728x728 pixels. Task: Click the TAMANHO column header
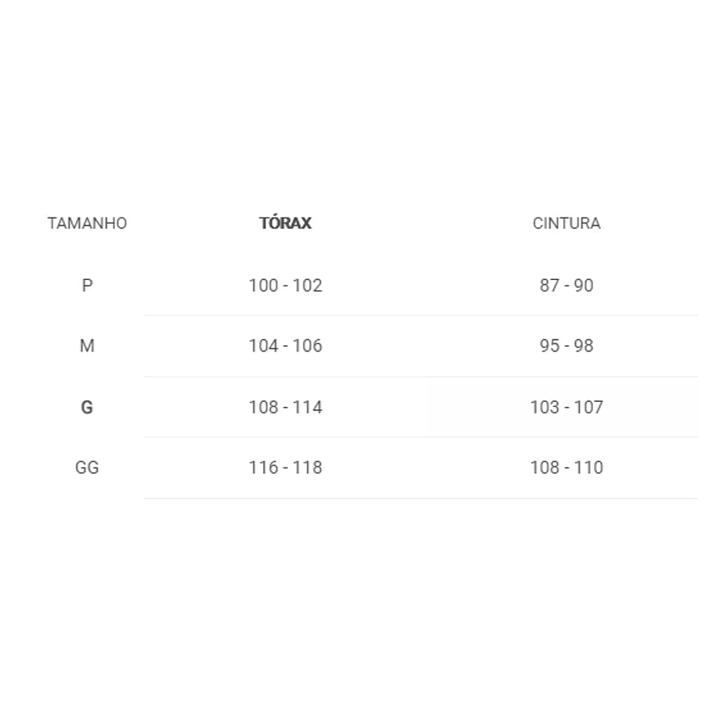pos(87,223)
